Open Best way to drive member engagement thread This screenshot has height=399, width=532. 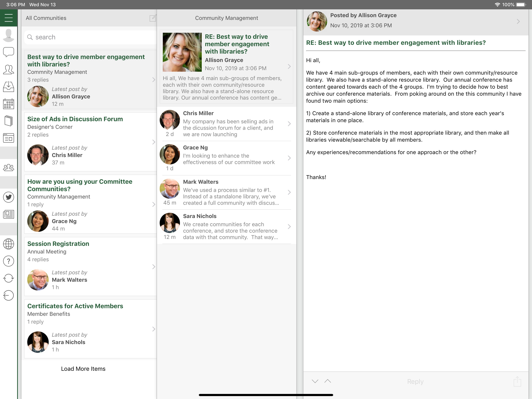point(90,80)
